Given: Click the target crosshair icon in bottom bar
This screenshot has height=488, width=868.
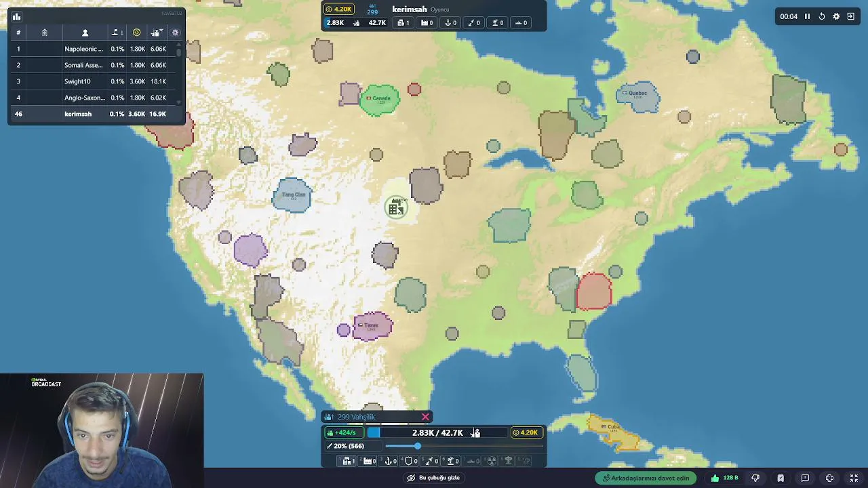Looking at the screenshot, I should (829, 478).
